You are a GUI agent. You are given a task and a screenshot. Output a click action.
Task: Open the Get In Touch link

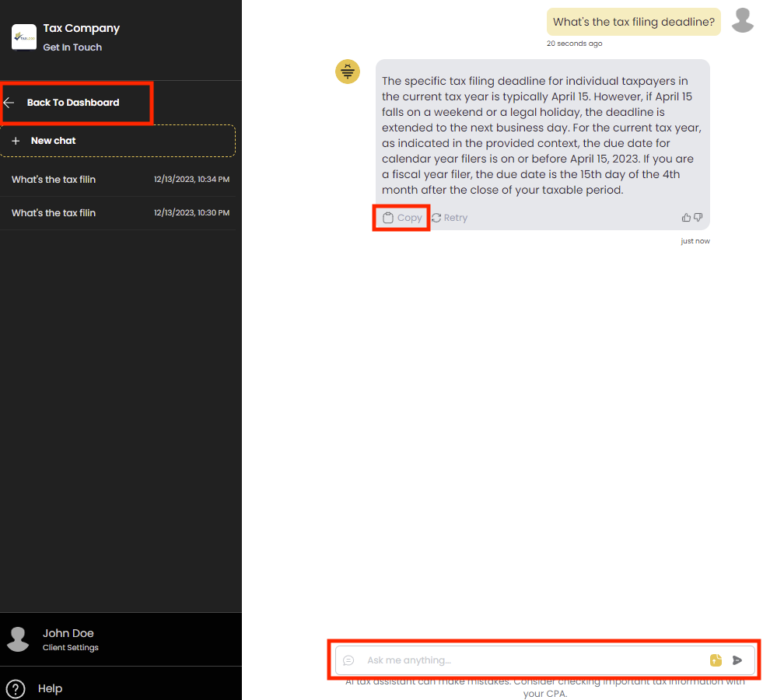click(x=72, y=47)
